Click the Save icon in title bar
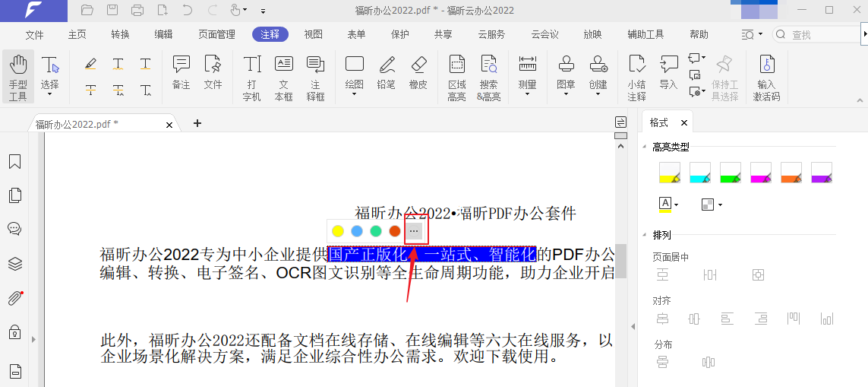This screenshot has width=868, height=387. coord(112,10)
